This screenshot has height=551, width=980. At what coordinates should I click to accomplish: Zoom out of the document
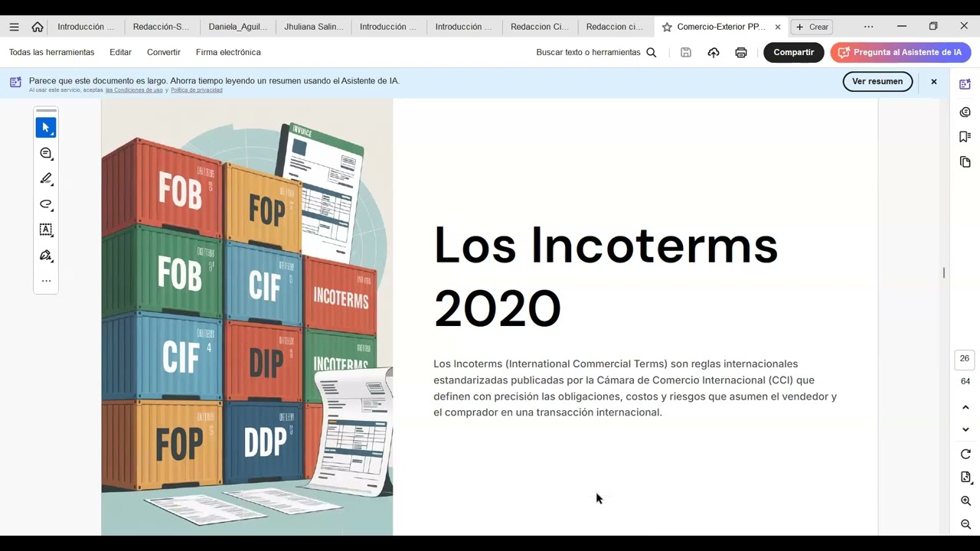pyautogui.click(x=965, y=525)
